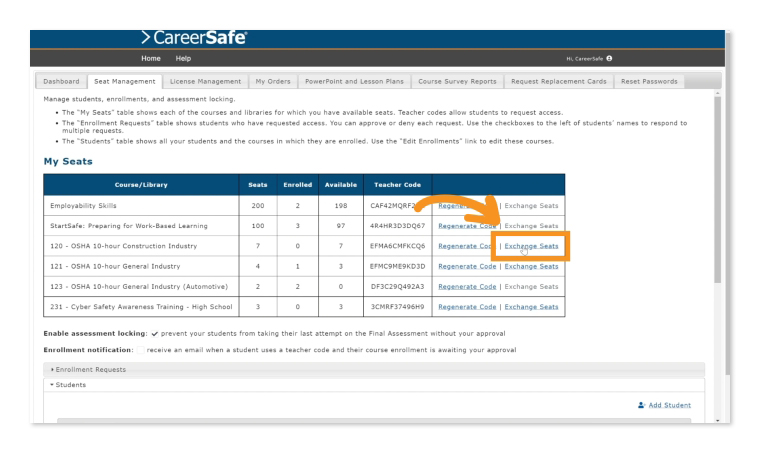Click the 200 seats cell for Employability Skills
Image resolution: width=760 pixels, height=453 pixels.
pos(258,206)
